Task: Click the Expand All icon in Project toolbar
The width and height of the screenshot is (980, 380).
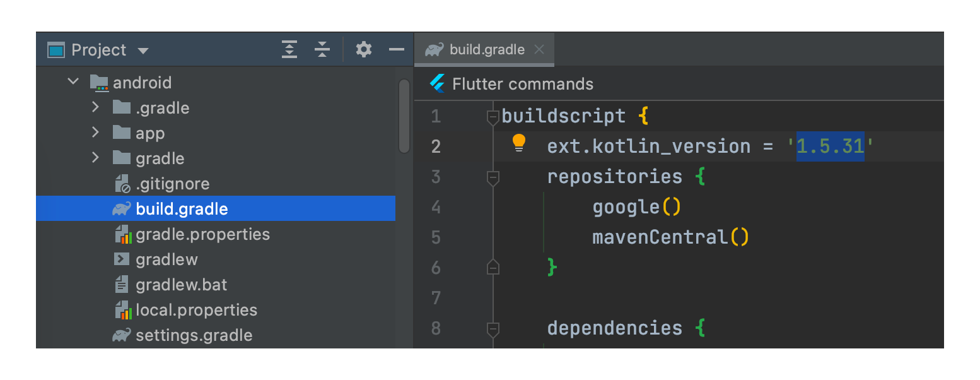Action: (289, 49)
